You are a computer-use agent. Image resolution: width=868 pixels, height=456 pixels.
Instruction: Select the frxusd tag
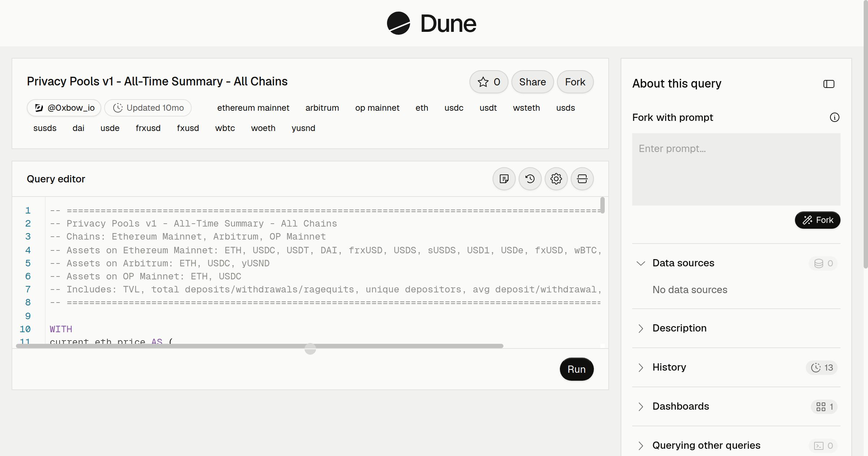click(148, 128)
